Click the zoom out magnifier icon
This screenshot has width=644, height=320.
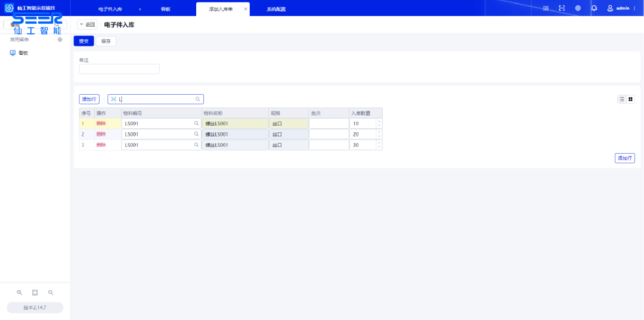pos(51,293)
